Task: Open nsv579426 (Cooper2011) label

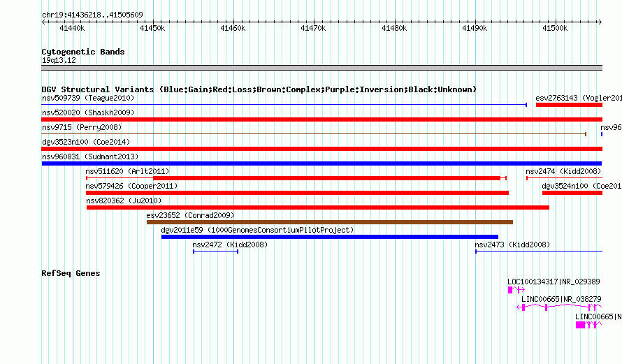Action: 131,186
